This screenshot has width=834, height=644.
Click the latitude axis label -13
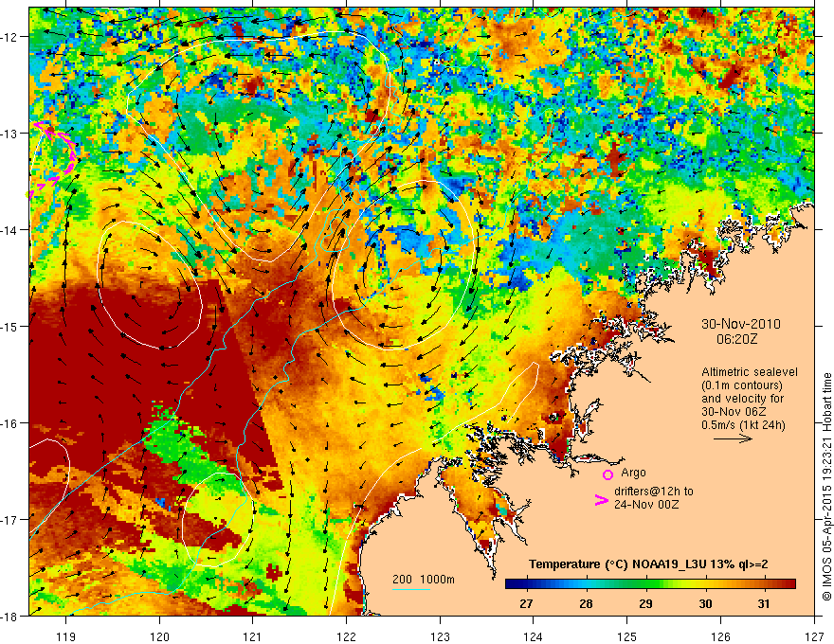(x=9, y=134)
